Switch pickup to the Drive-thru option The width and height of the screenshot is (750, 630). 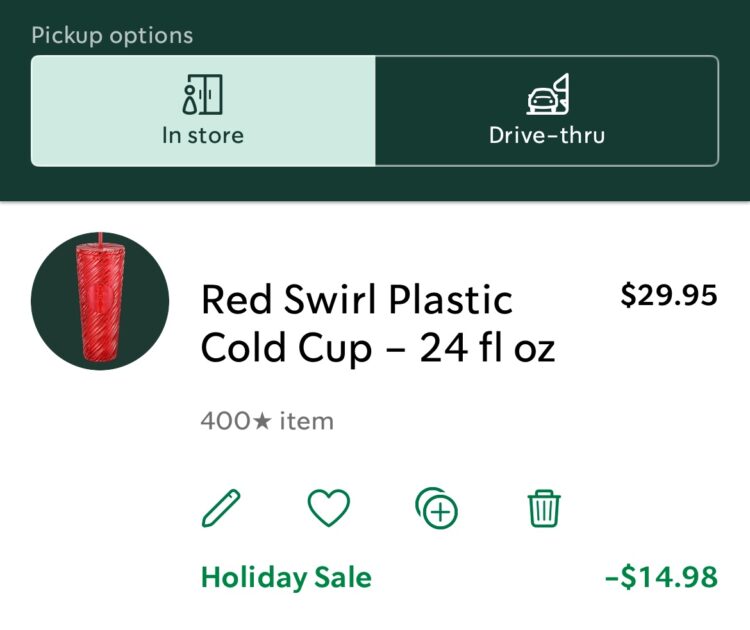pos(547,110)
